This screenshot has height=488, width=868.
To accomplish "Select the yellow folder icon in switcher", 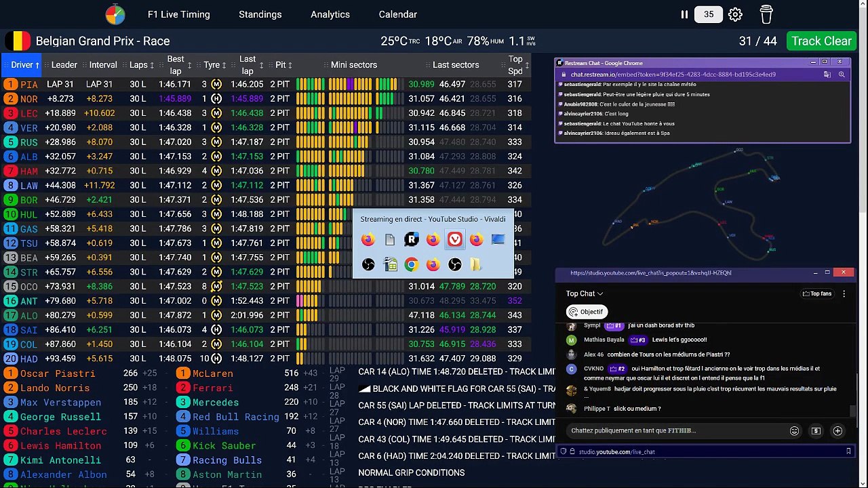I will pyautogui.click(x=476, y=264).
